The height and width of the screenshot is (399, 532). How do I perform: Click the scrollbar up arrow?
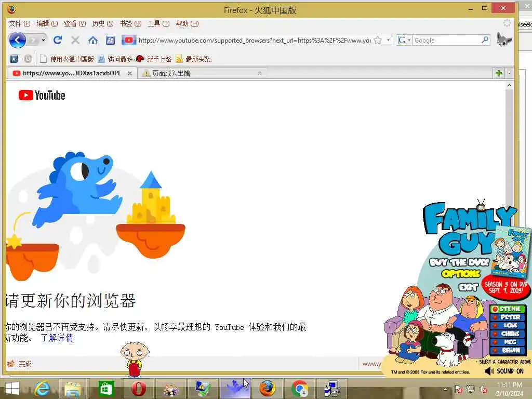509,86
